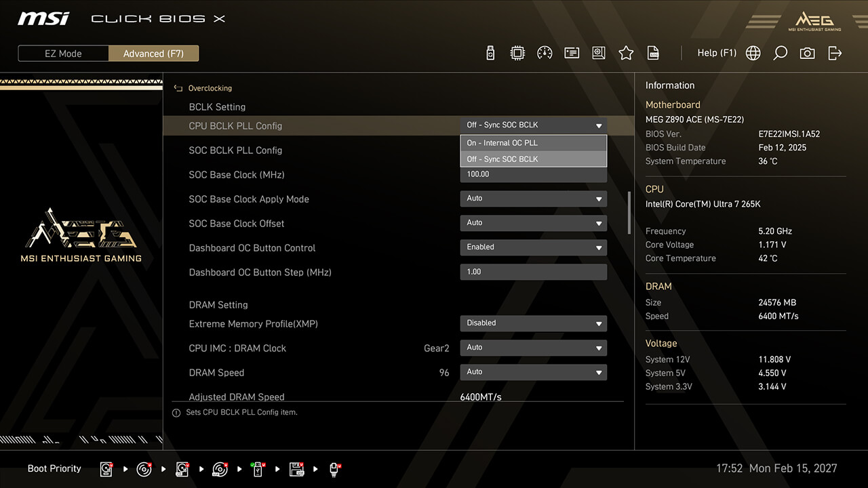This screenshot has width=868, height=488.
Task: Select the USB floppy boot device icon
Action: tap(296, 469)
